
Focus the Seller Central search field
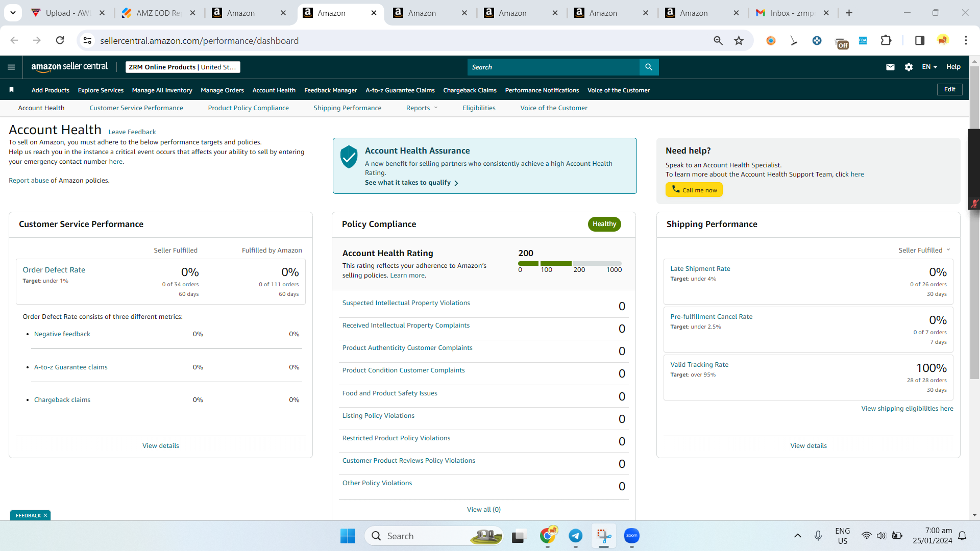tap(553, 67)
